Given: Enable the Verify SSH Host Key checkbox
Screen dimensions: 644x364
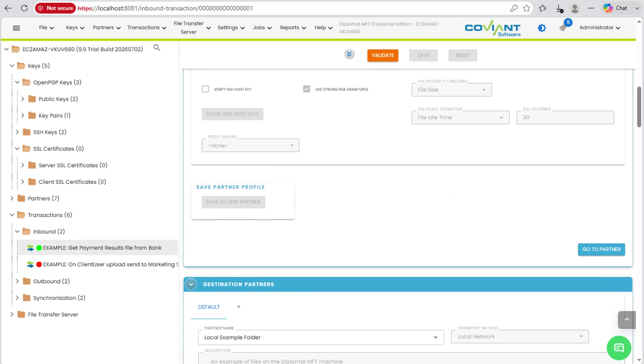Looking at the screenshot, I should 205,89.
